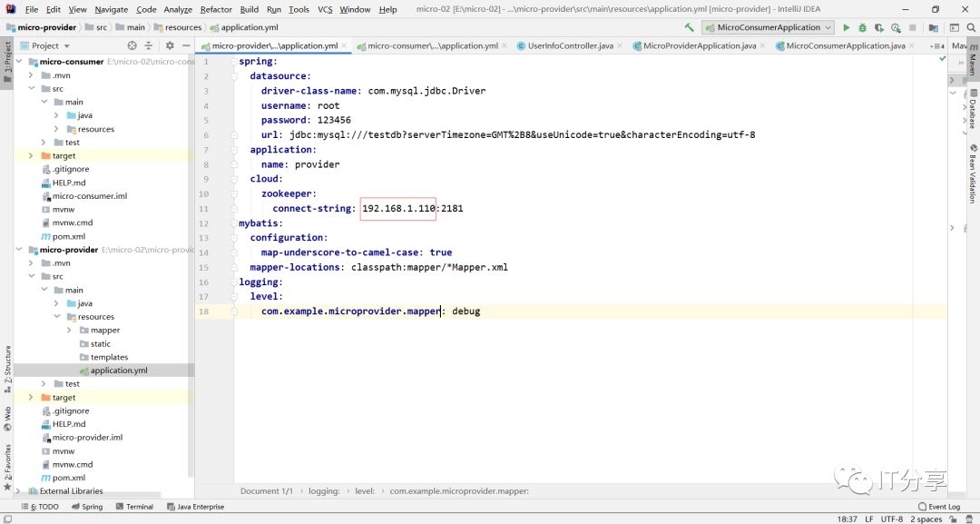Select micro-consumer.iml file
Screen dimensions: 980x524
click(84, 196)
